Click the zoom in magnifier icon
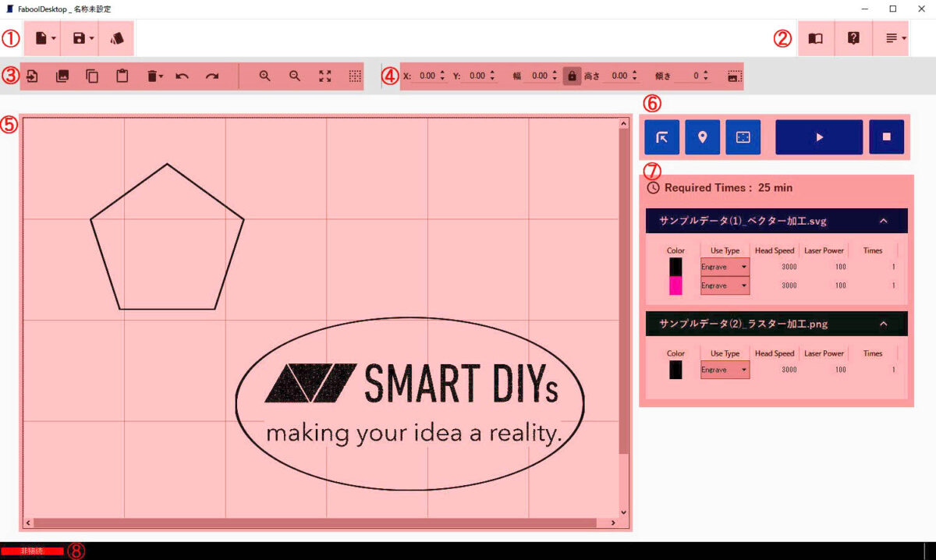 coord(265,76)
